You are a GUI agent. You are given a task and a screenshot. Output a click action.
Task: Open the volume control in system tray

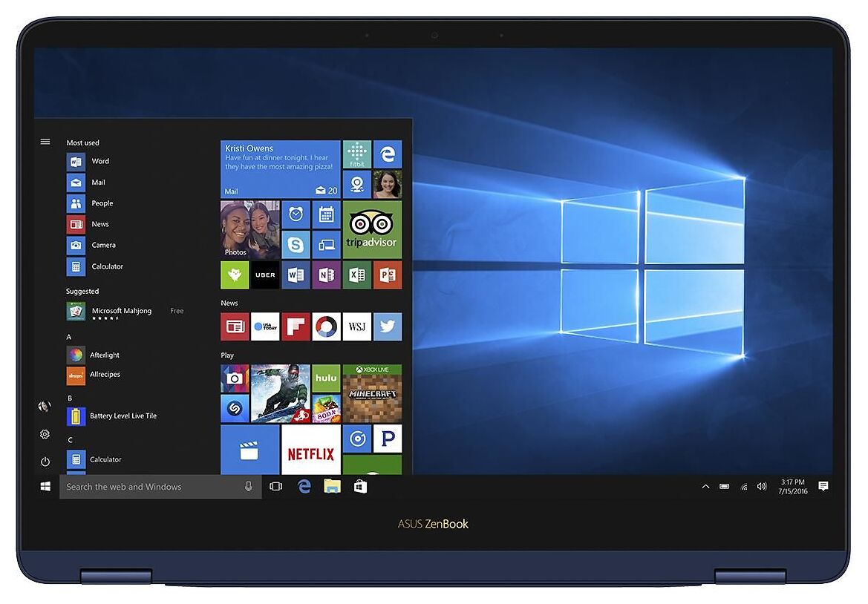tap(761, 487)
